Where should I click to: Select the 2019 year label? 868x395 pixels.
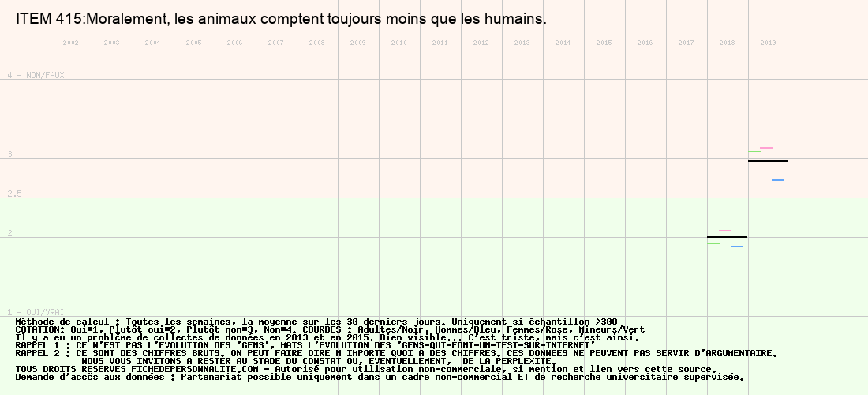pyautogui.click(x=768, y=43)
